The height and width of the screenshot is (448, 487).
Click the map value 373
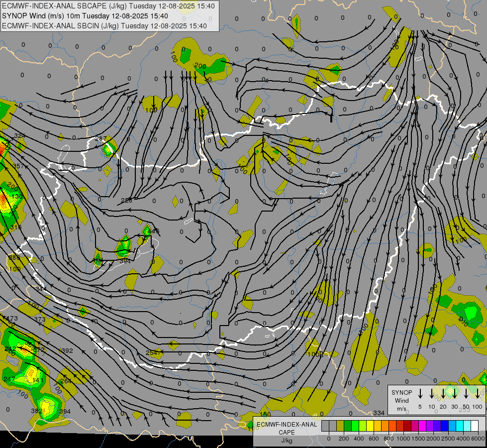coord(40,319)
